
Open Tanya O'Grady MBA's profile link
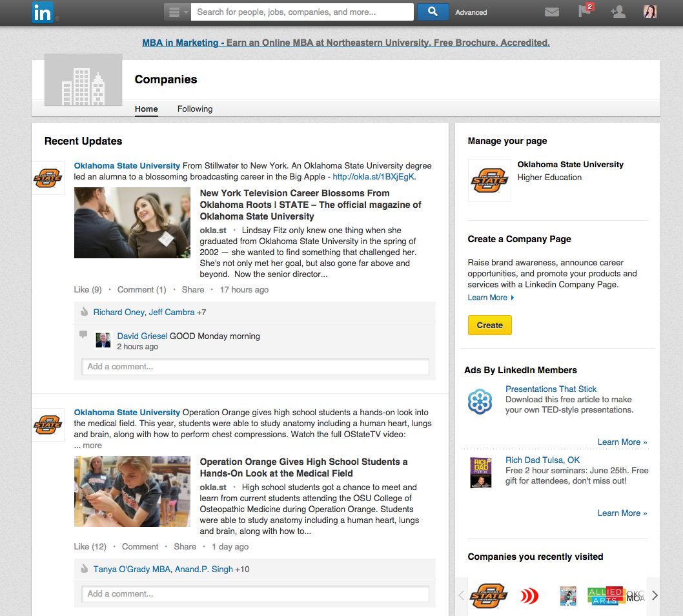pyautogui.click(x=132, y=570)
